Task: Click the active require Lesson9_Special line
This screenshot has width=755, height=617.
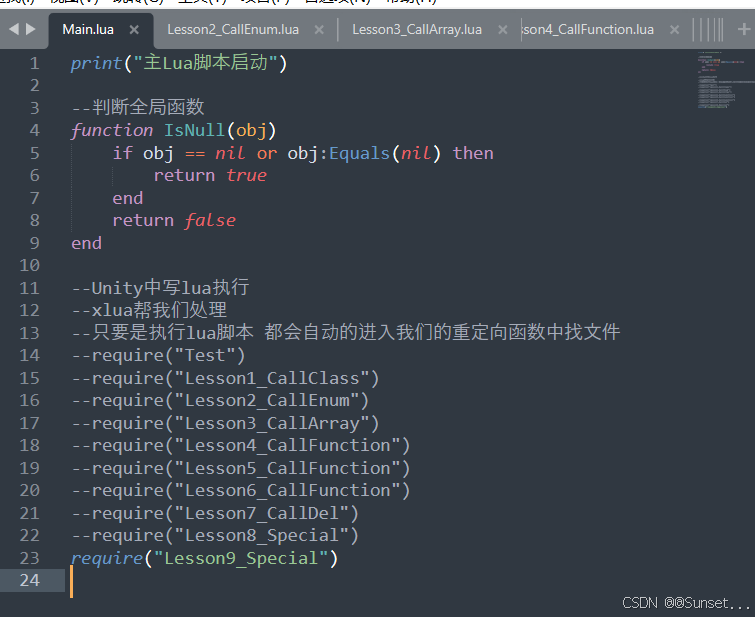Action: tap(205, 558)
